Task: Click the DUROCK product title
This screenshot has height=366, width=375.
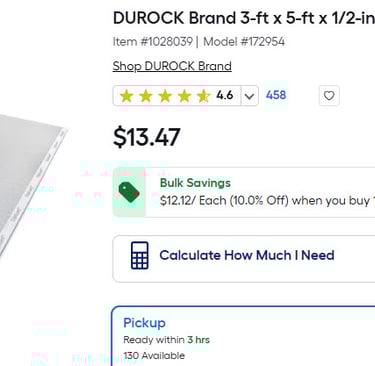Action: tap(244, 18)
